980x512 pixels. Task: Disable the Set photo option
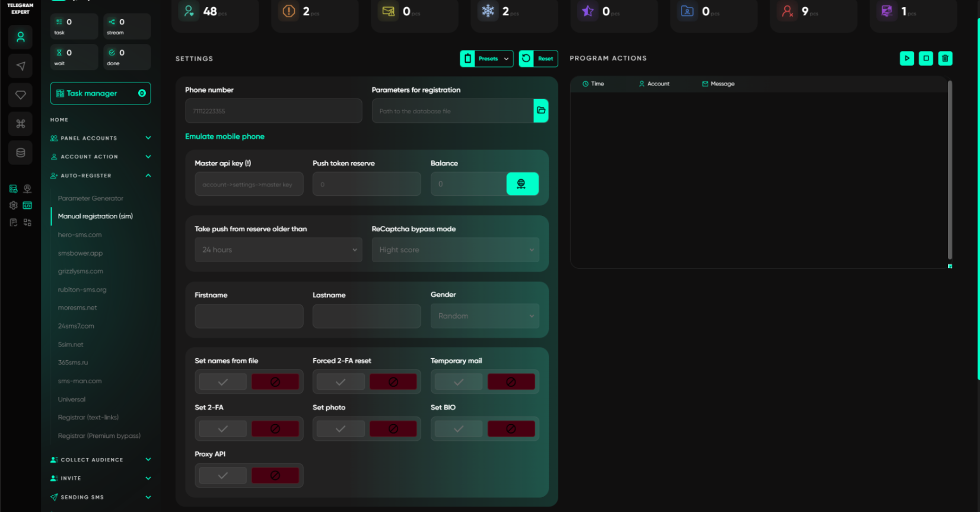[393, 429]
